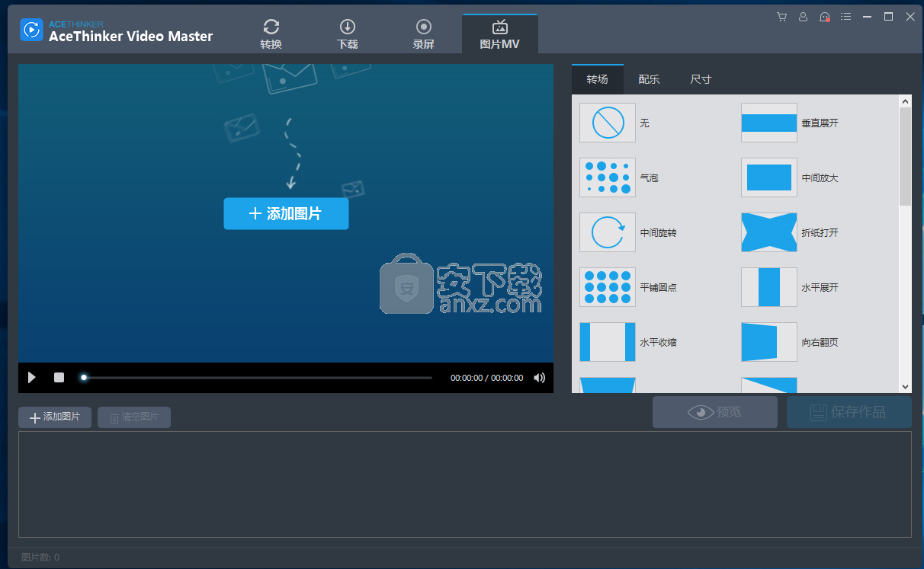Select the 平铺圆点 dots transition icon

[608, 287]
